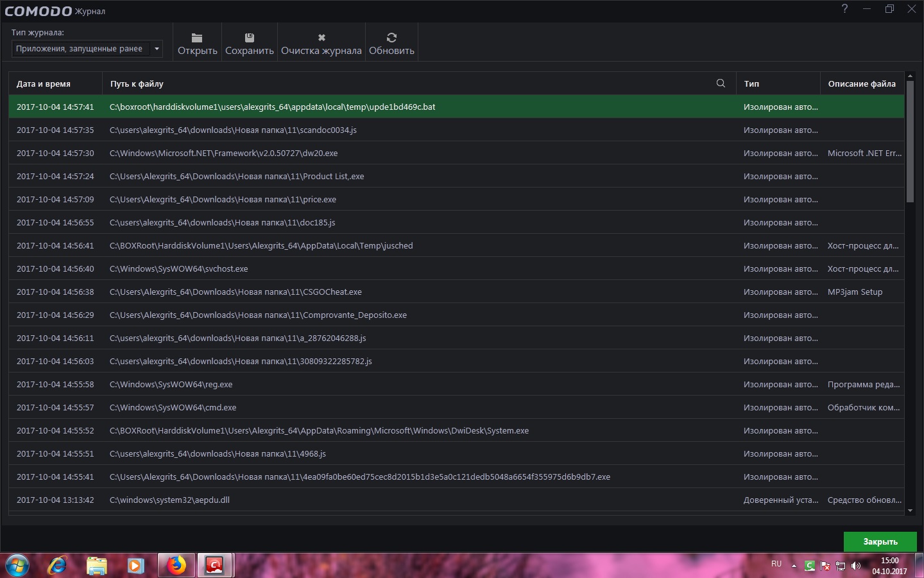924x578 pixels.
Task: Select the row with doc185.js
Action: pos(456,222)
